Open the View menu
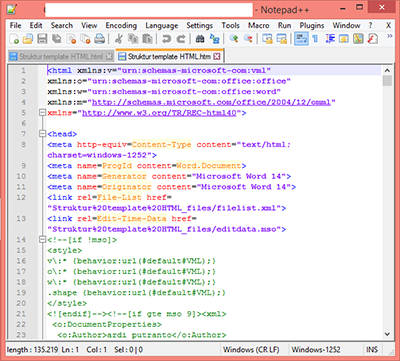Viewport: 400px width, 361px height. click(x=89, y=25)
